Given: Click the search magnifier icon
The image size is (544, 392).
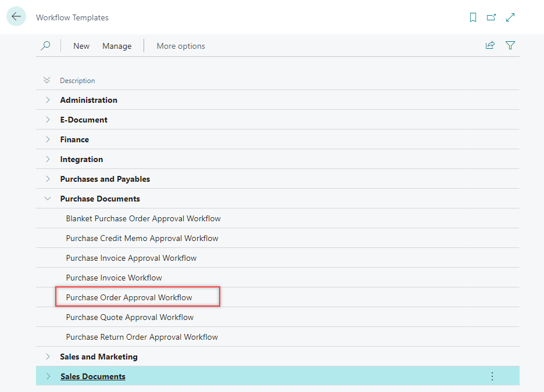Looking at the screenshot, I should [45, 46].
